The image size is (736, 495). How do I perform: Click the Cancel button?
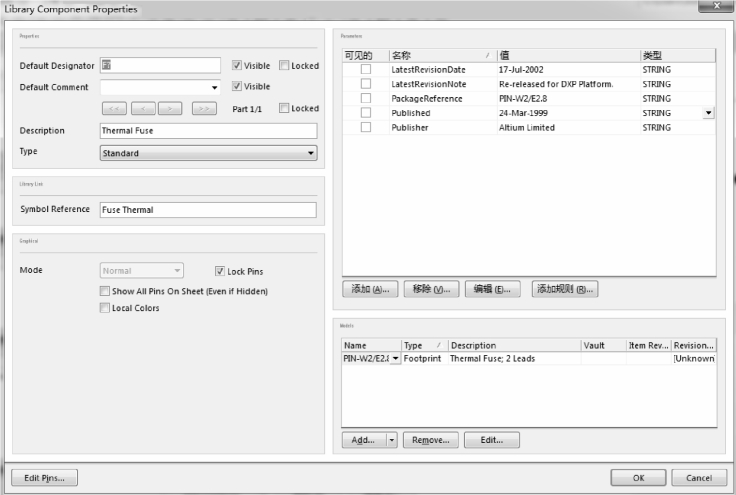click(x=699, y=478)
